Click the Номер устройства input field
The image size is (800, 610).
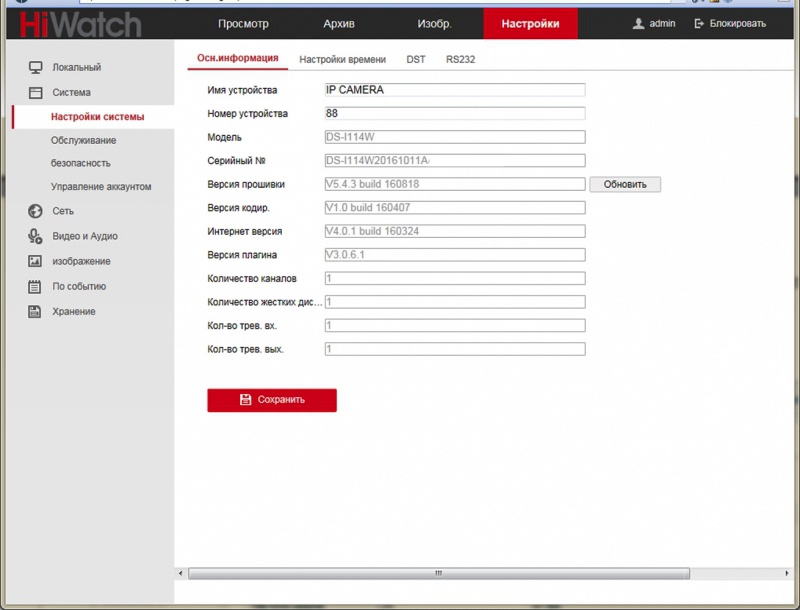pos(455,113)
